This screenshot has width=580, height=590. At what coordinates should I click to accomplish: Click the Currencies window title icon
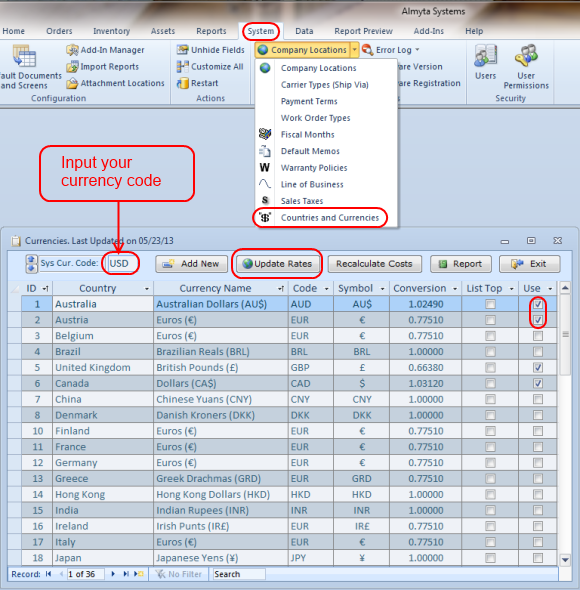coord(16,241)
